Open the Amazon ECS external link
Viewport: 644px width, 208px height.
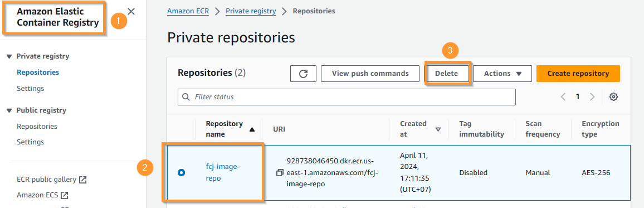pyautogui.click(x=42, y=195)
